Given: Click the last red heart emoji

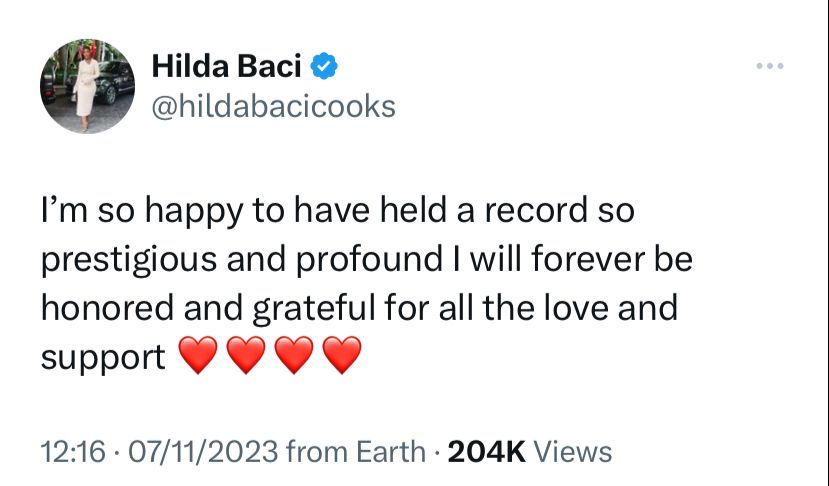Looking at the screenshot, I should (342, 355).
